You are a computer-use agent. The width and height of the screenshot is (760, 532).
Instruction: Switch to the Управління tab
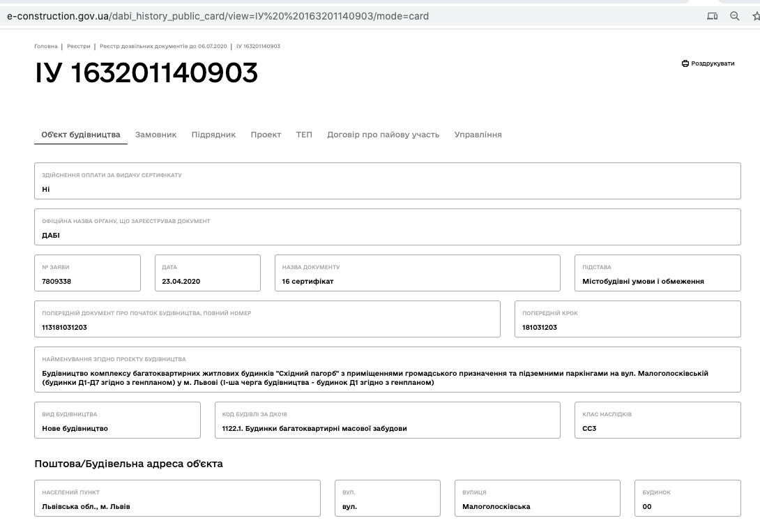478,135
